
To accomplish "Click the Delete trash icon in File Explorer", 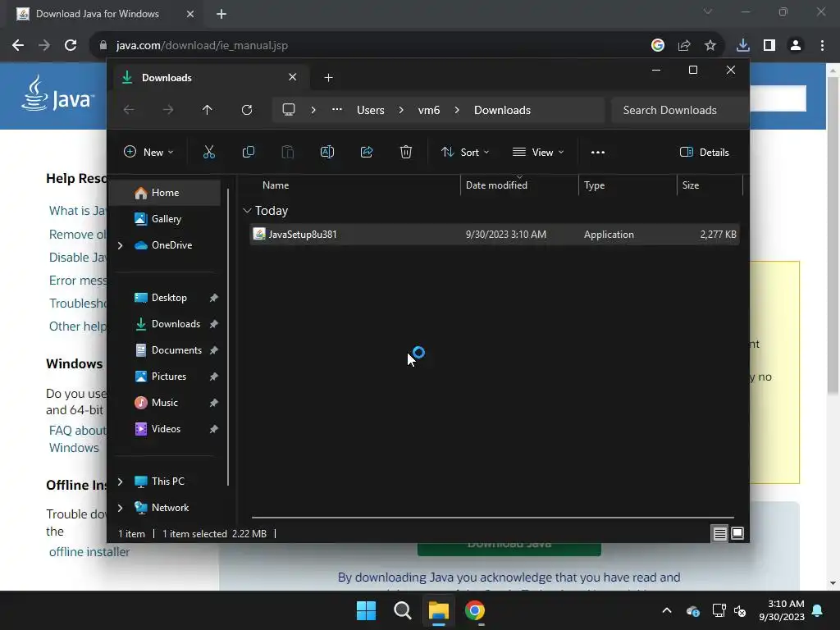I will 406,152.
